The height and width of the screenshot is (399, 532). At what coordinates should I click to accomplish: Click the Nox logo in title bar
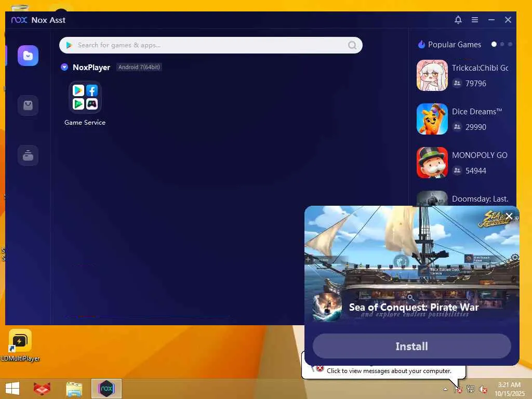[19, 20]
